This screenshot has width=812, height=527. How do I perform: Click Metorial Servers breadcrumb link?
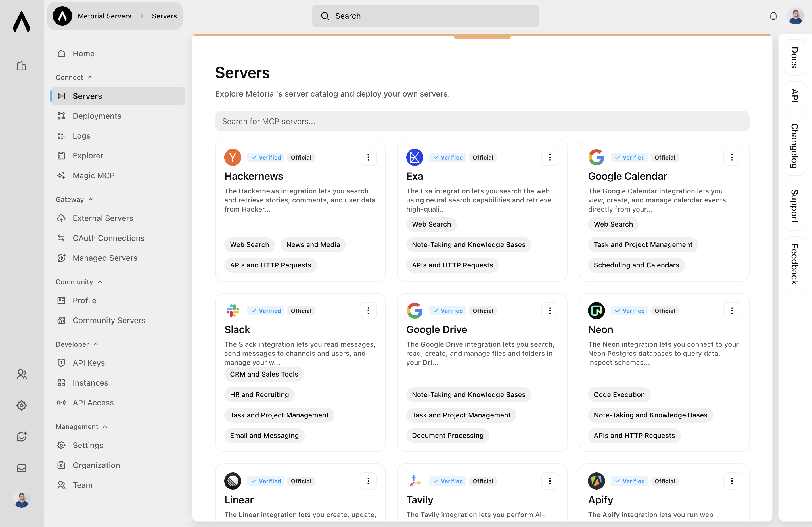click(104, 16)
